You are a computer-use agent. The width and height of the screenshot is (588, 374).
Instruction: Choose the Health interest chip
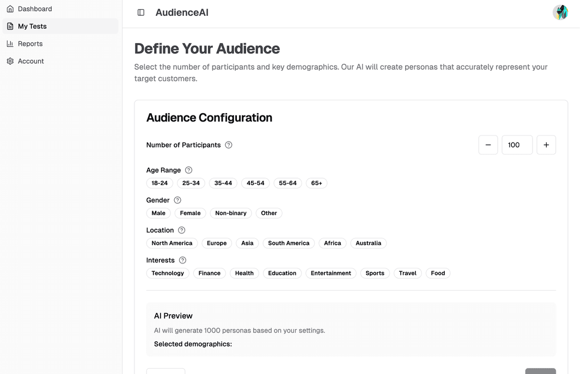tap(244, 273)
